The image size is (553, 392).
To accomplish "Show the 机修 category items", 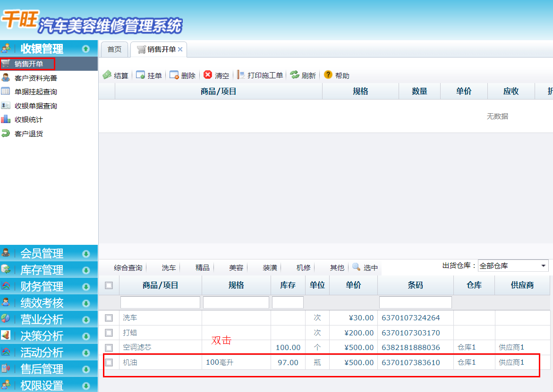I will [303, 267].
